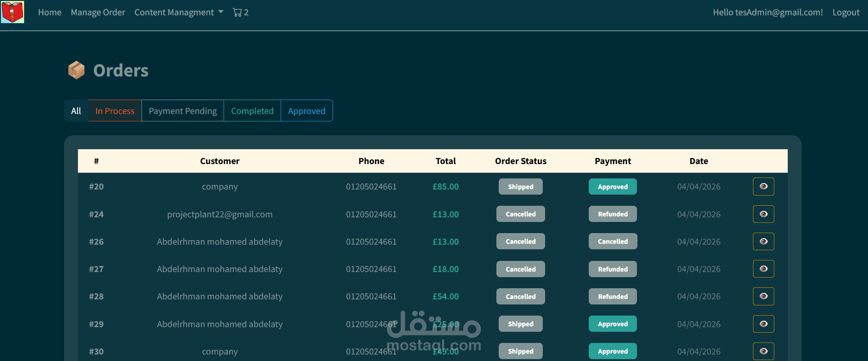View details of order #20

(x=763, y=186)
